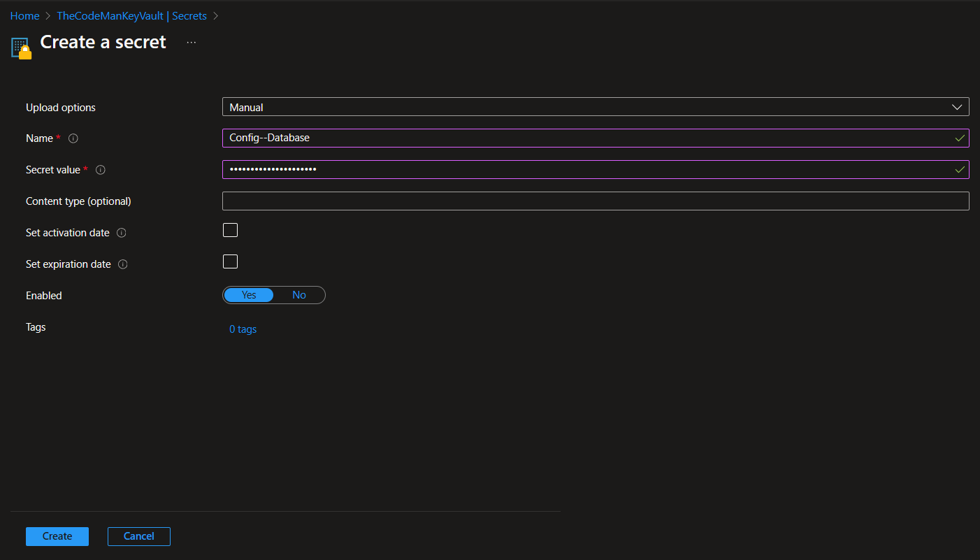The image size is (980, 560).
Task: Show info tooltip for Set expiration date
Action: coord(123,264)
